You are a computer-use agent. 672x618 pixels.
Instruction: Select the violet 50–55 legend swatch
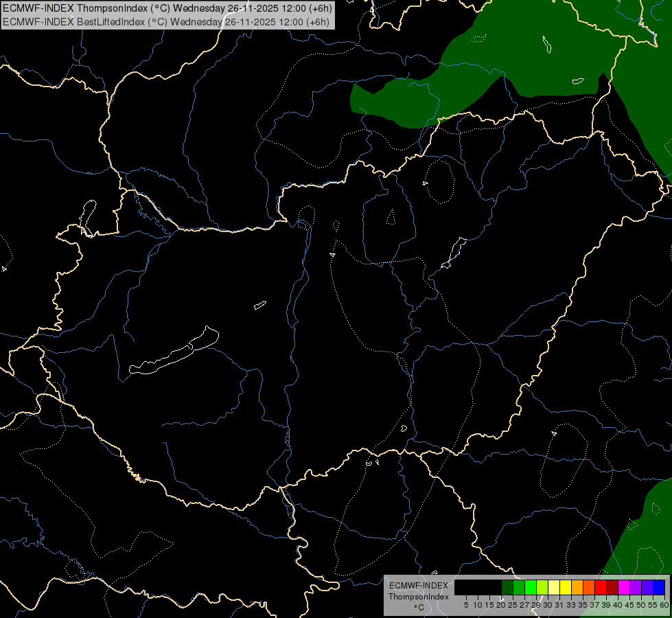click(x=647, y=587)
